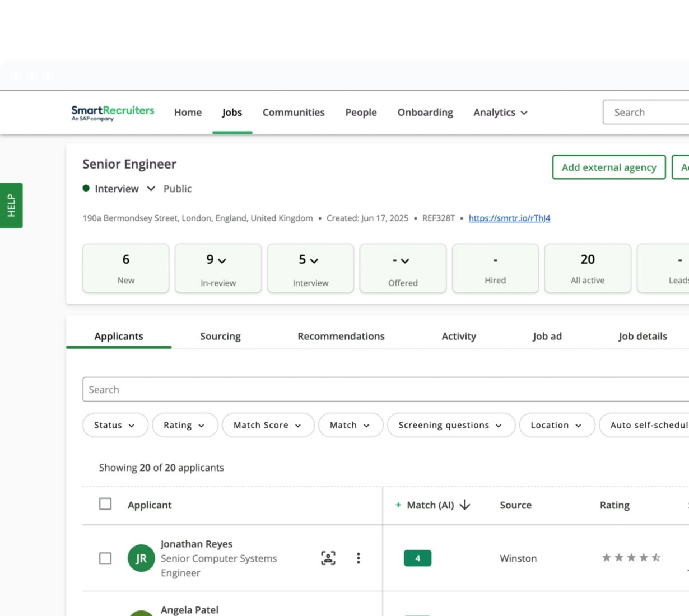Image resolution: width=689 pixels, height=616 pixels.
Task: Open candidate profile scan icon for Jonathan Reyes
Action: (328, 558)
